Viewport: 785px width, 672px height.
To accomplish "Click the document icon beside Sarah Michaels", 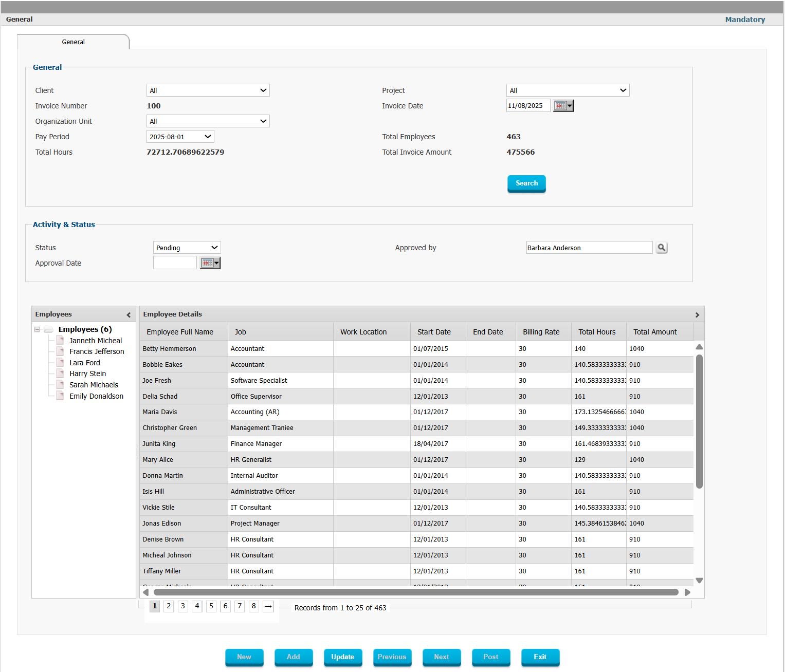I will 60,385.
